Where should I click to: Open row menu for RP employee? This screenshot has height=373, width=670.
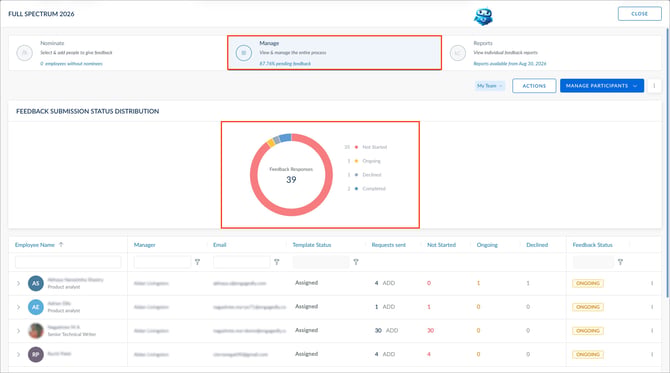(x=652, y=354)
